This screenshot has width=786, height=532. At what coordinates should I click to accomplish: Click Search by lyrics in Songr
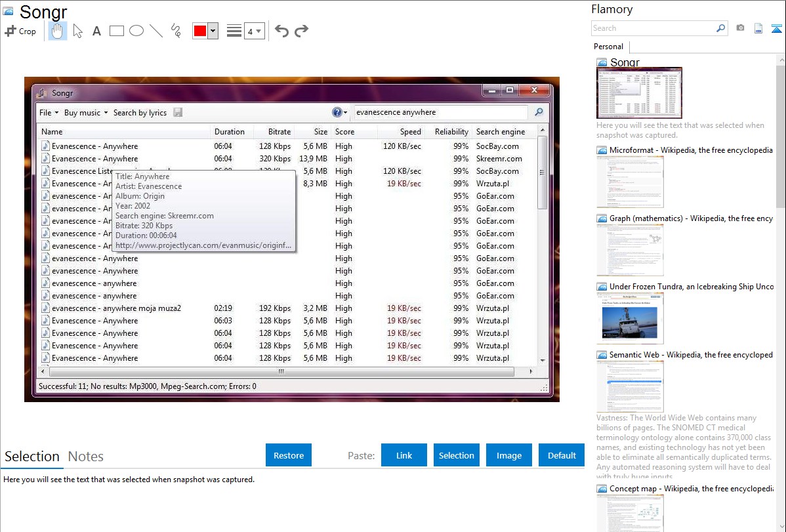pyautogui.click(x=140, y=112)
